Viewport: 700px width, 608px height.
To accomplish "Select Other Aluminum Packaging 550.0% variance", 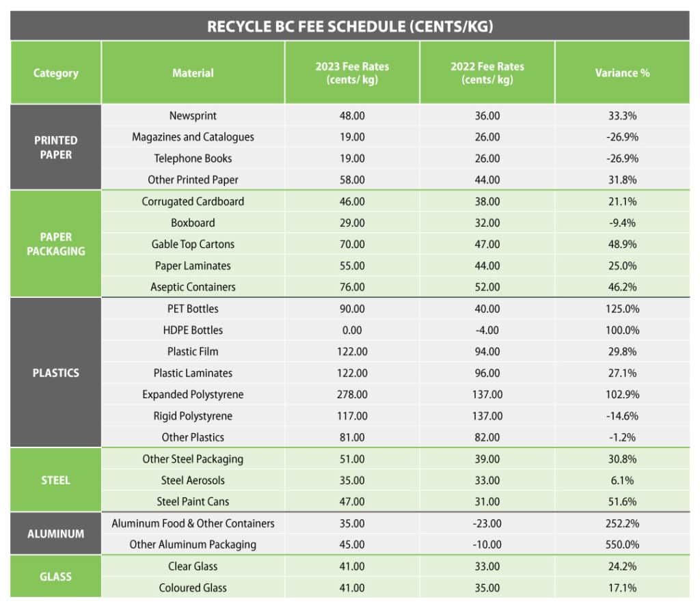I will point(622,544).
